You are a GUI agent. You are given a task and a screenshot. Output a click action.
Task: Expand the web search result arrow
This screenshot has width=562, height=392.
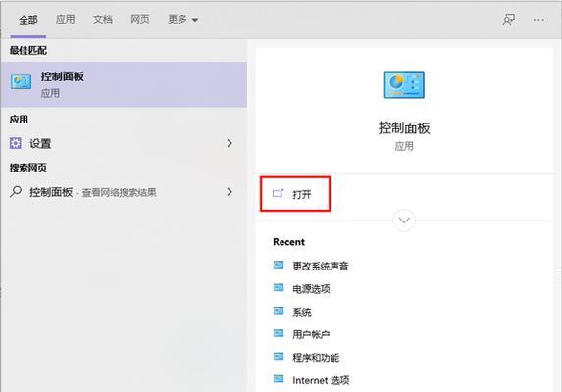(230, 192)
